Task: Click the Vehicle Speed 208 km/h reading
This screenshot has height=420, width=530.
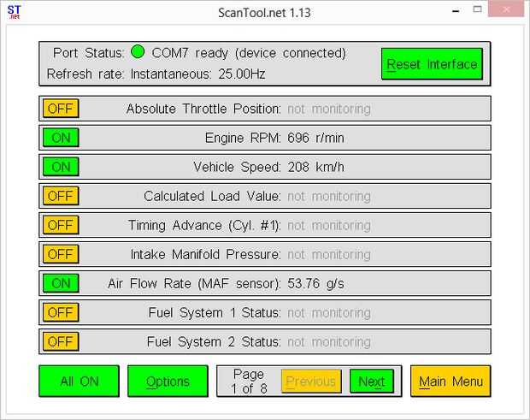Action: click(315, 167)
